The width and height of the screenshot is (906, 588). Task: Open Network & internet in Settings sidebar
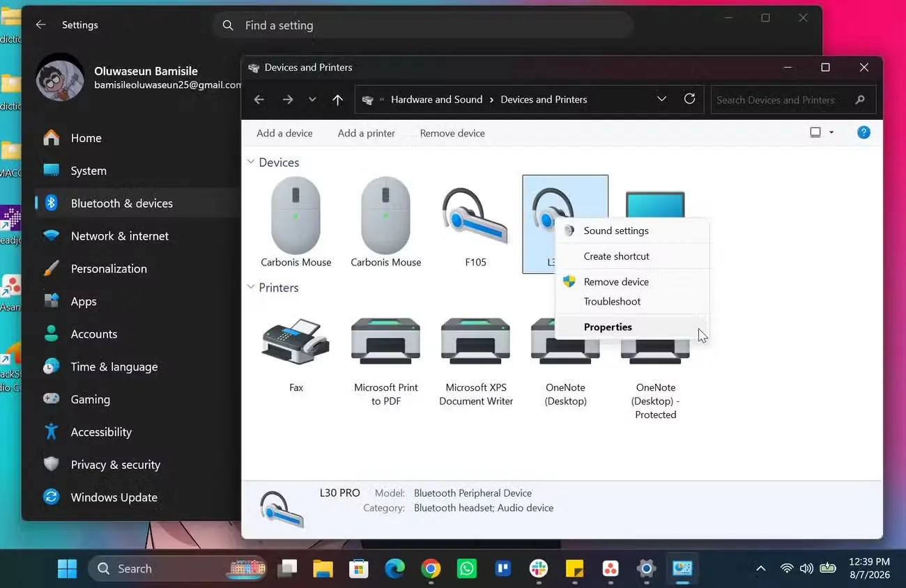[x=137, y=236]
